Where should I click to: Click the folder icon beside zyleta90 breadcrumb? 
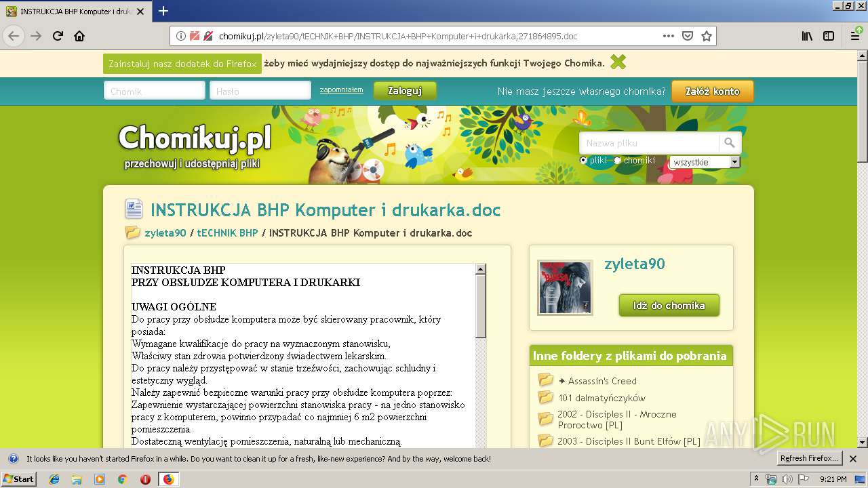133,232
